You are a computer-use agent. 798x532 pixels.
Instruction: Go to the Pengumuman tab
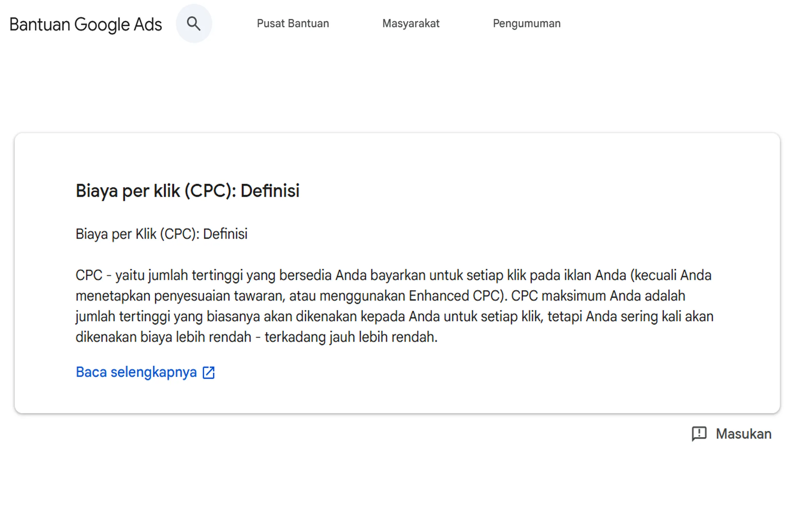527,23
